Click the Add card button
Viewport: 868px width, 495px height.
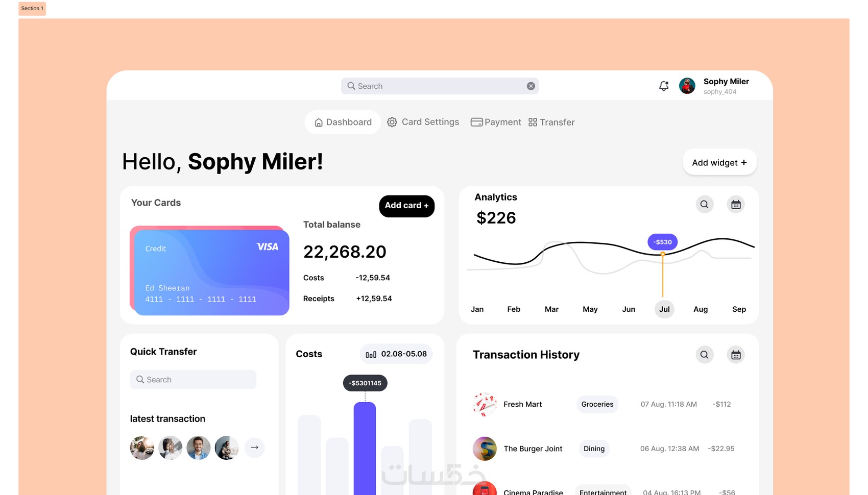(406, 206)
